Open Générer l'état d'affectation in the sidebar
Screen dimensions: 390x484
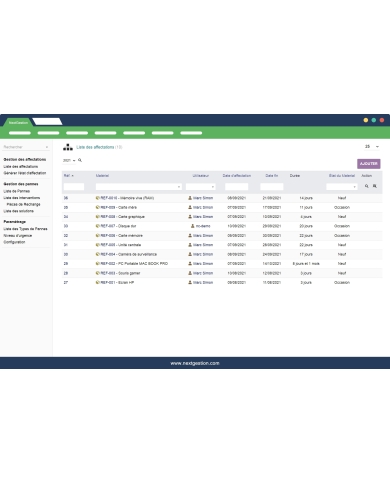coord(25,173)
